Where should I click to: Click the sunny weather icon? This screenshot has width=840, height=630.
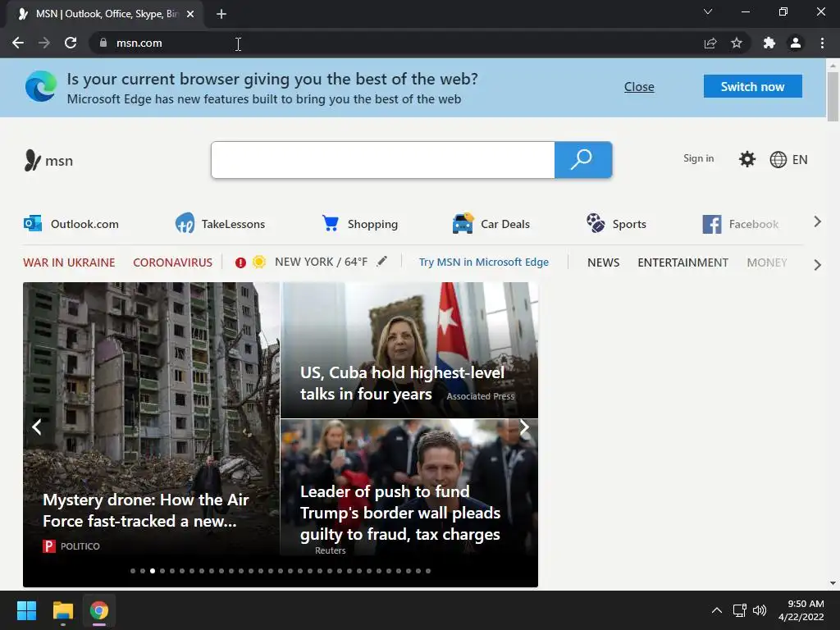(x=258, y=262)
